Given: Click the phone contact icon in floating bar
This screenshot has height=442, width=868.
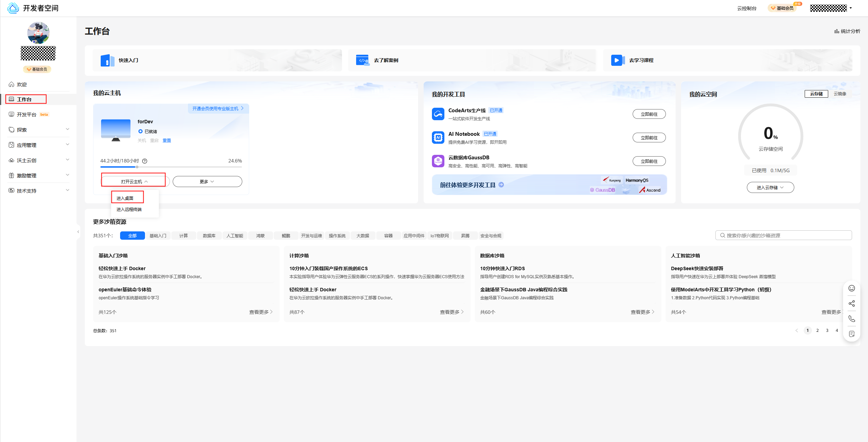Looking at the screenshot, I should (x=851, y=319).
